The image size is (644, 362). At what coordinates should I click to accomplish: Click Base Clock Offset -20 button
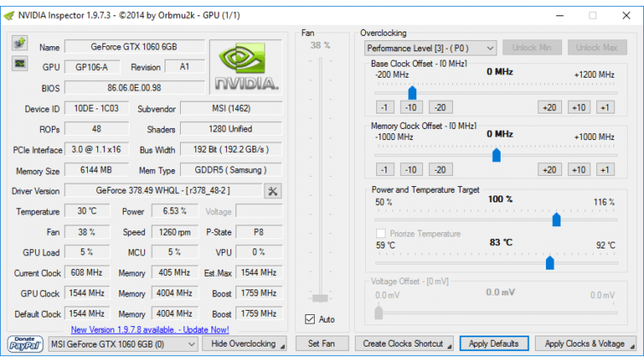[441, 108]
